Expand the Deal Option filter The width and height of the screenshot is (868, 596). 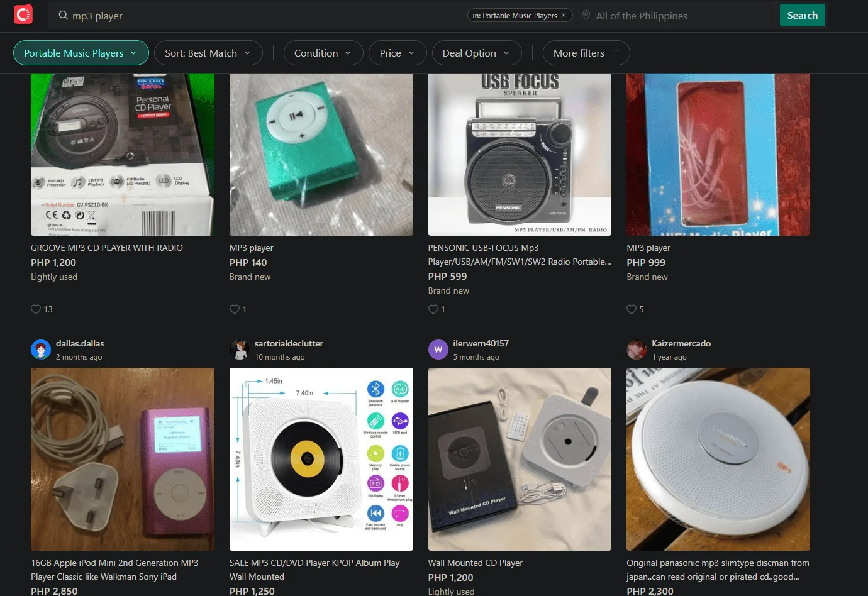coord(477,53)
